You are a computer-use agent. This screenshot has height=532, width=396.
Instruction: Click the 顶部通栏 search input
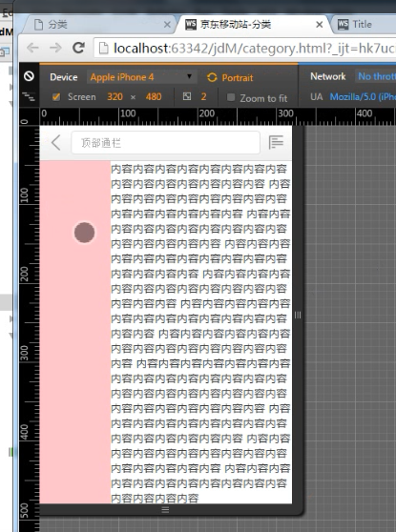coord(166,142)
